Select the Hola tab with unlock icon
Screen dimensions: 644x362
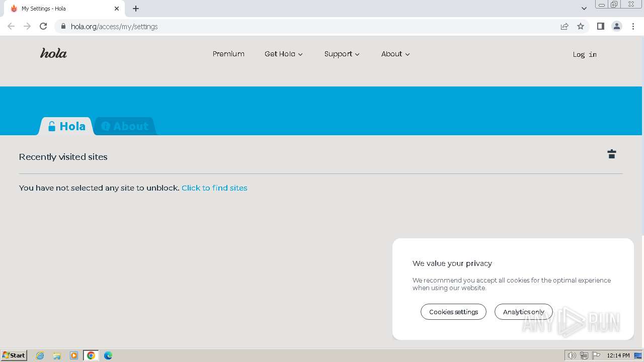(x=66, y=126)
